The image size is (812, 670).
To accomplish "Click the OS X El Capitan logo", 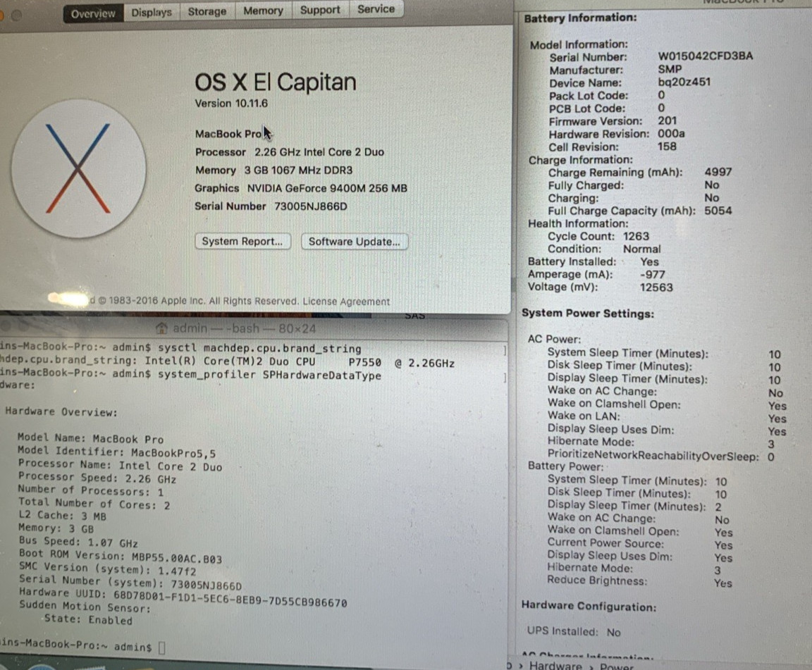I will coord(79,168).
